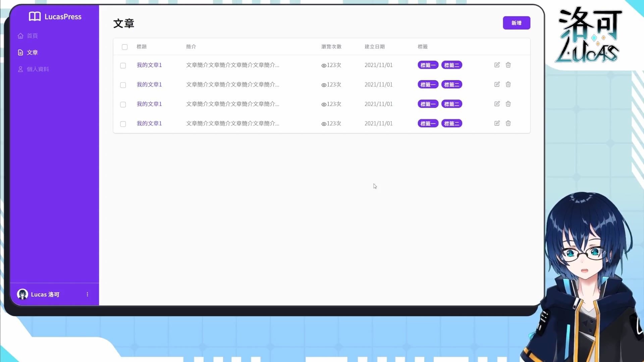
Task: Click the eye view-count icon in first row
Action: (324, 66)
